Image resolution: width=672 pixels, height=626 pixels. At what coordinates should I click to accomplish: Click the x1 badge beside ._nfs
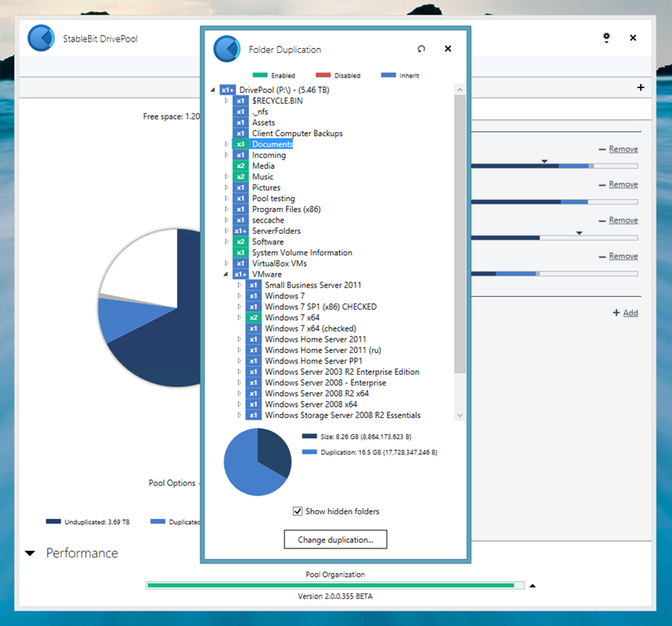point(241,112)
